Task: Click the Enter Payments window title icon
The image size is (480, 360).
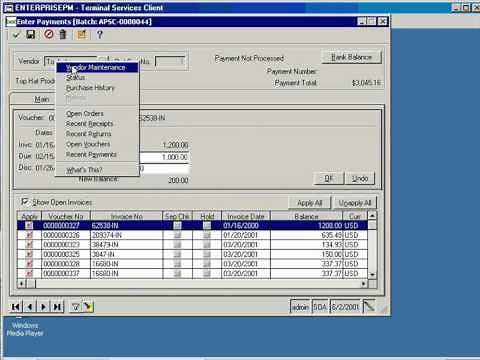Action: (11, 22)
